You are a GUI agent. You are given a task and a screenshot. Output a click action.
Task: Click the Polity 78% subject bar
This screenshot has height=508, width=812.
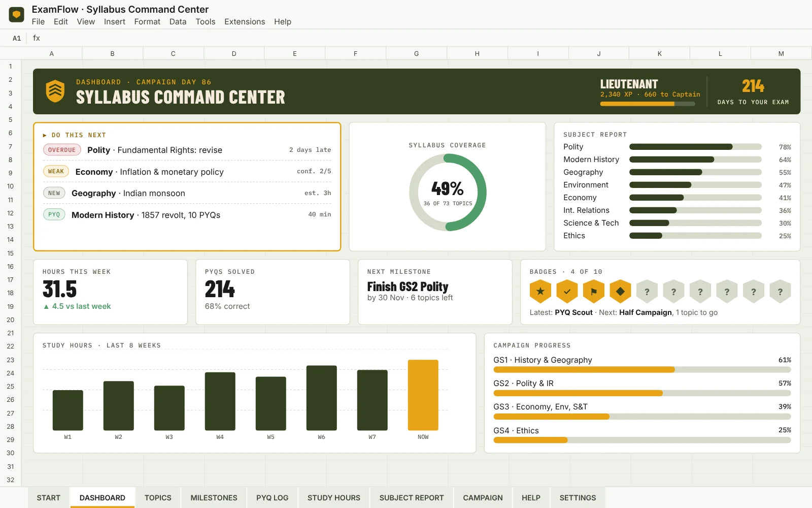(695, 147)
